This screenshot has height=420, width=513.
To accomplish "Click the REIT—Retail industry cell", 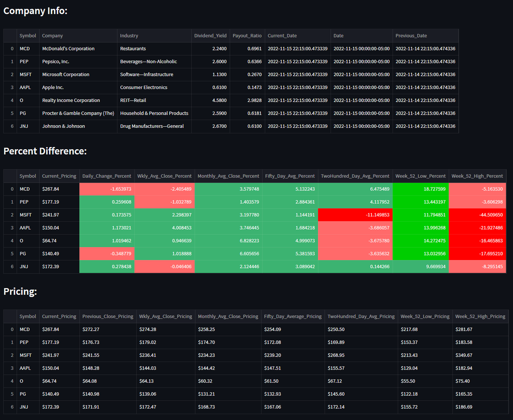I will [x=154, y=101].
